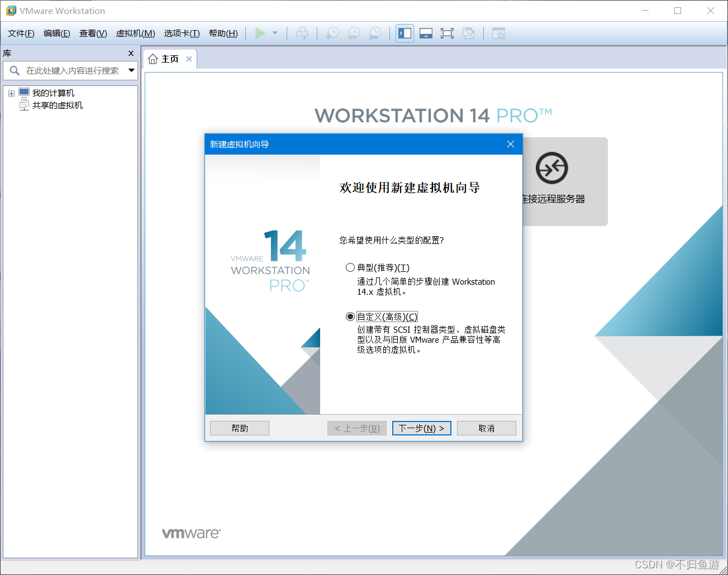
Task: Click the revert to snapshot toolbar icon
Action: click(354, 33)
